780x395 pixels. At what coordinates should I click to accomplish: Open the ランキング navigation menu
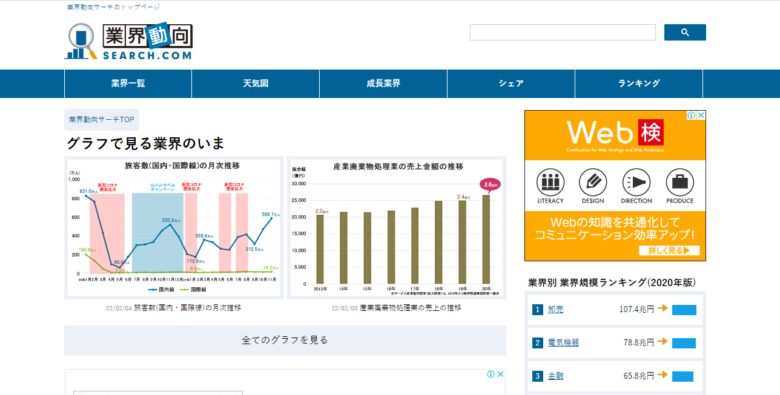coord(639,84)
